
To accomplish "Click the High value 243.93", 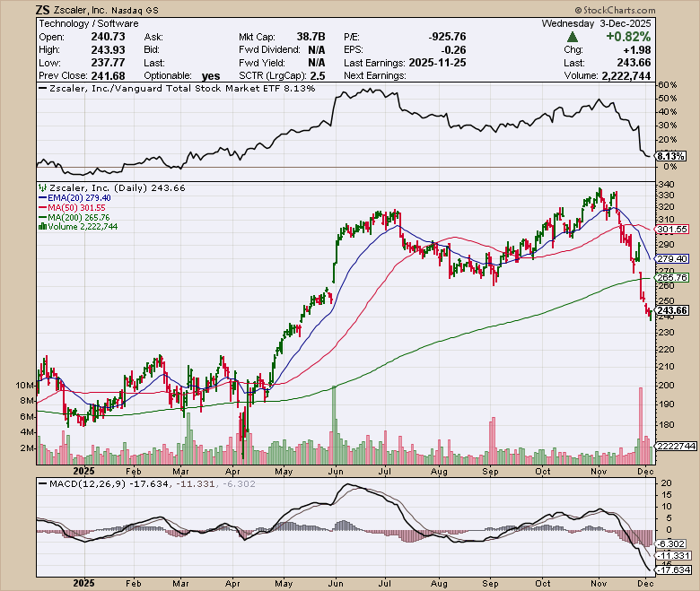I will [x=108, y=49].
